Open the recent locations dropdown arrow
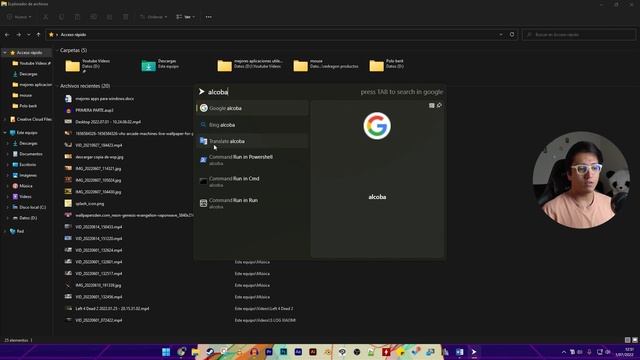Image resolution: width=640 pixels, height=360 pixels. tap(29, 35)
